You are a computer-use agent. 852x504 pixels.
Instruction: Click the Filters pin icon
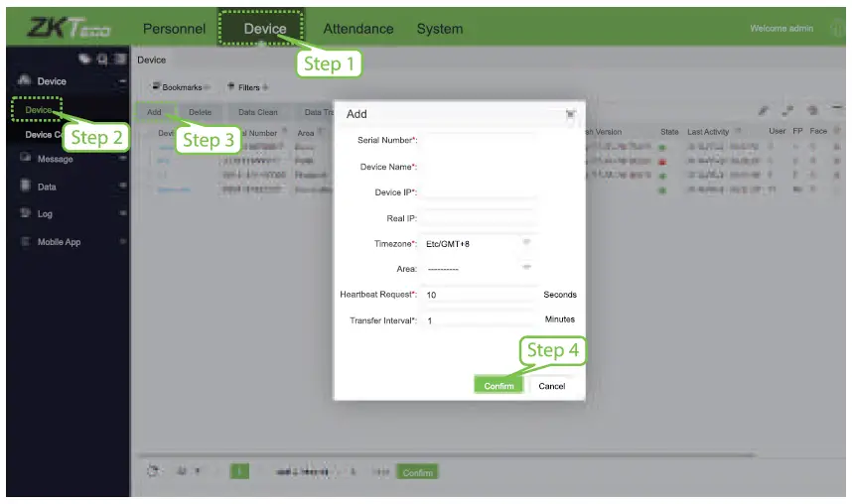click(230, 85)
